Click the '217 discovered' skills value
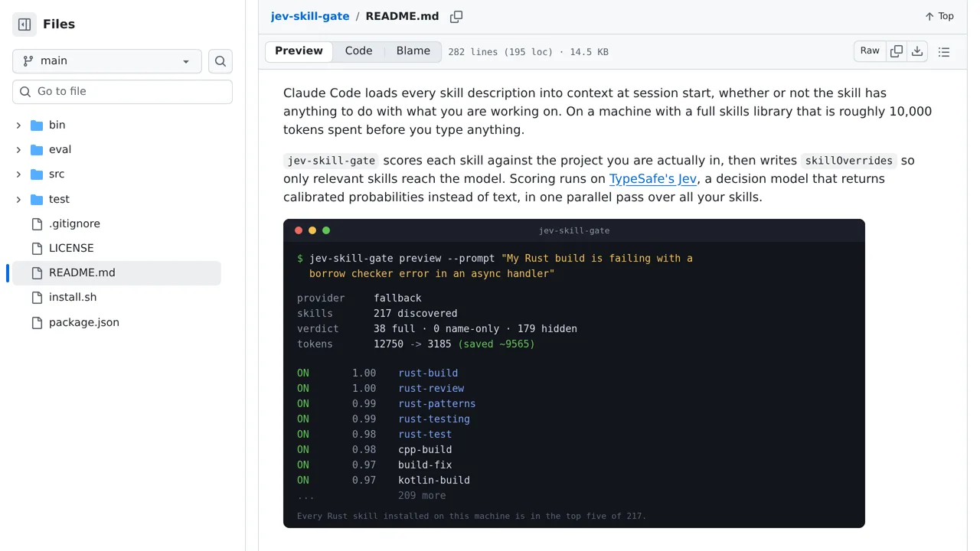The height and width of the screenshot is (551, 980). pyautogui.click(x=415, y=313)
